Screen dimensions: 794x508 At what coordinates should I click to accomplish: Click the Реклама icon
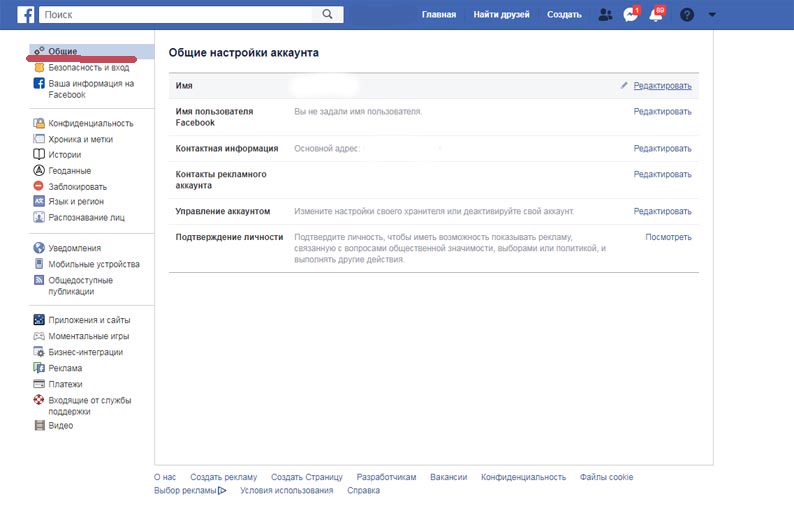point(39,368)
